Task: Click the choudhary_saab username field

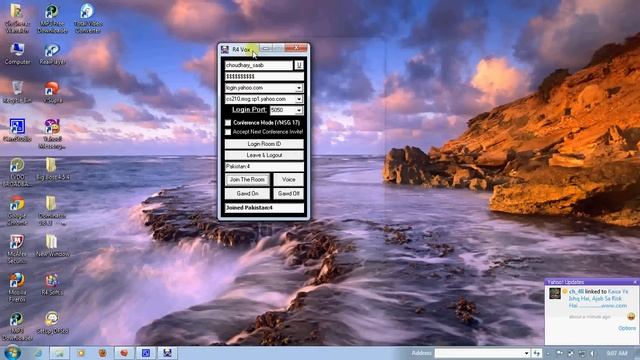Action: click(x=259, y=65)
